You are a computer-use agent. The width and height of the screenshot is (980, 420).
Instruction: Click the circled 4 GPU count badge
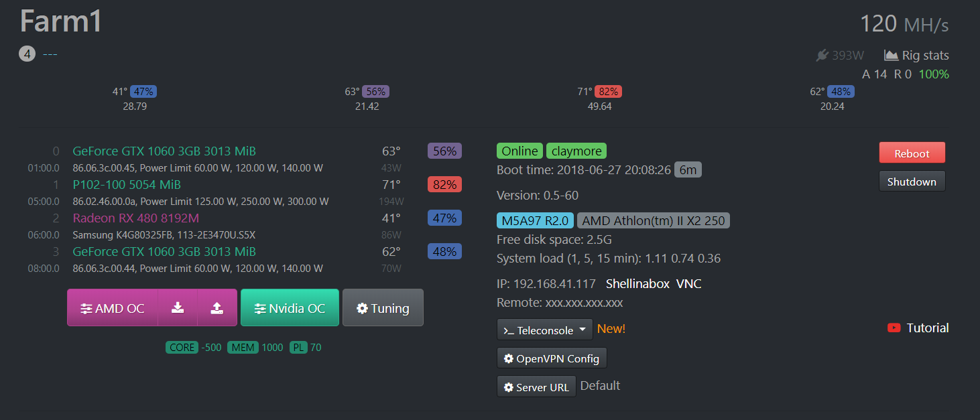[27, 54]
